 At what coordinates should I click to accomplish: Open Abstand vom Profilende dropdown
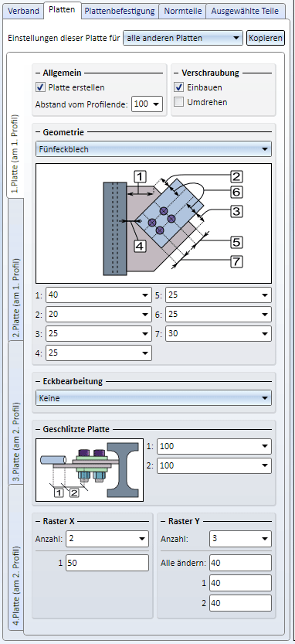click(147, 104)
